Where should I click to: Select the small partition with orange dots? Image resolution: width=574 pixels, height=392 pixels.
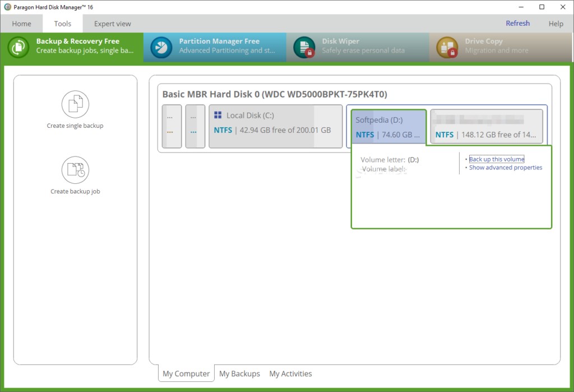[172, 126]
